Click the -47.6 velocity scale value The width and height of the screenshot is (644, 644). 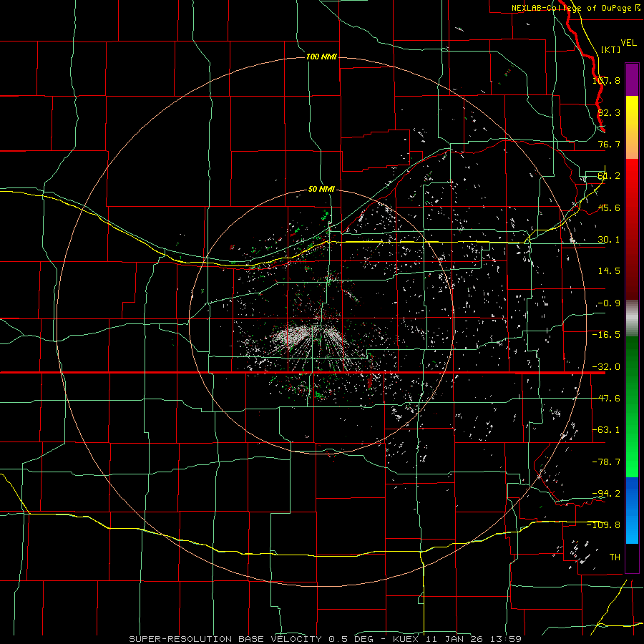(607, 399)
